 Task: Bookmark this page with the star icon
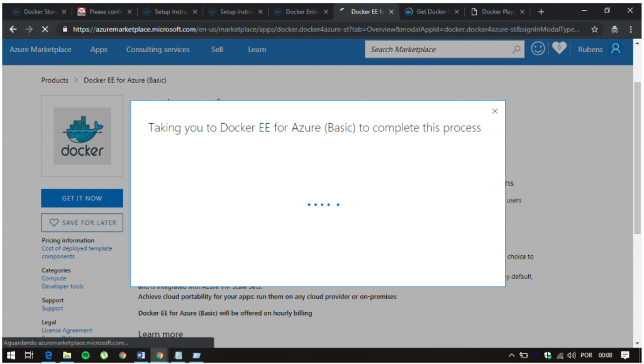tap(594, 30)
